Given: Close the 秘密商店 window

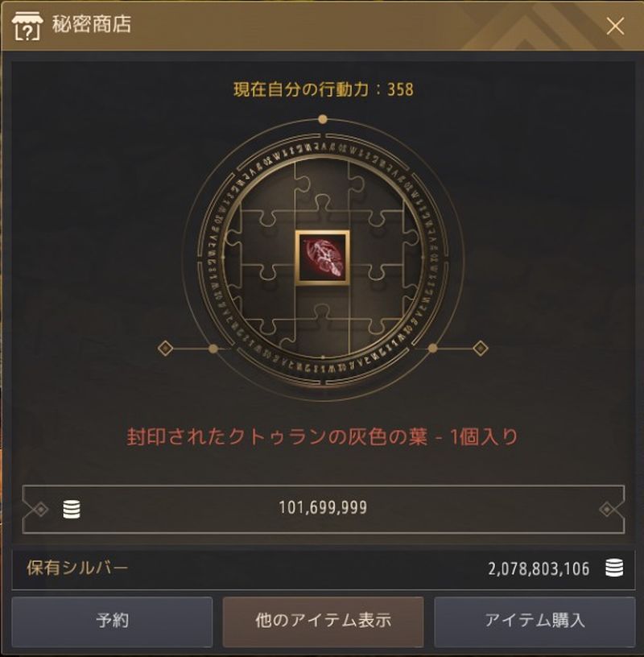Looking at the screenshot, I should coord(615,27).
